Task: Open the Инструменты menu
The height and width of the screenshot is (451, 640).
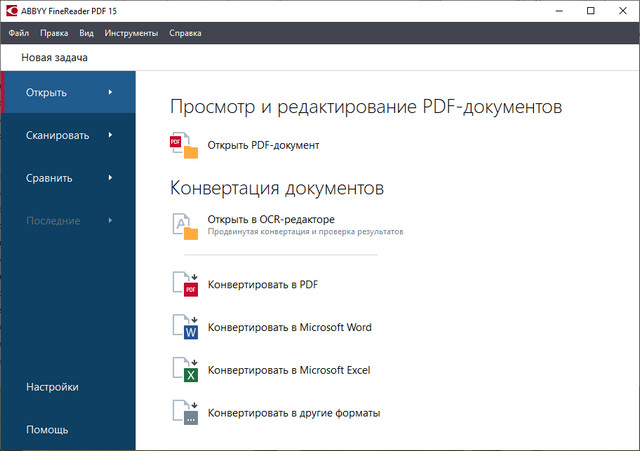Action: [131, 33]
